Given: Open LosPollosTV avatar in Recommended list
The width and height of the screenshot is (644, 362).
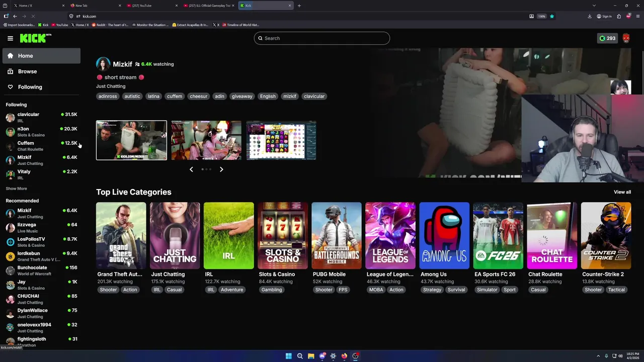Looking at the screenshot, I should click(x=10, y=242).
